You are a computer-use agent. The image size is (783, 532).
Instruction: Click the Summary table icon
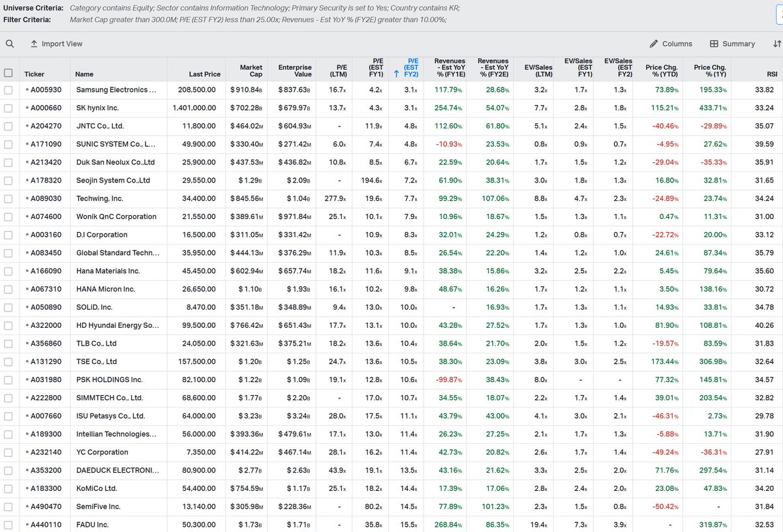point(714,44)
